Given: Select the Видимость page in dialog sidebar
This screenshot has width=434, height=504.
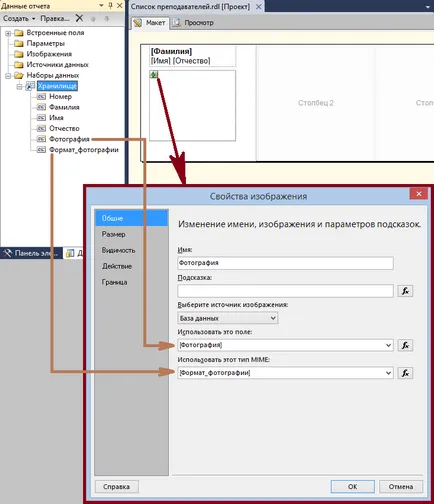Looking at the screenshot, I should click(x=118, y=250).
